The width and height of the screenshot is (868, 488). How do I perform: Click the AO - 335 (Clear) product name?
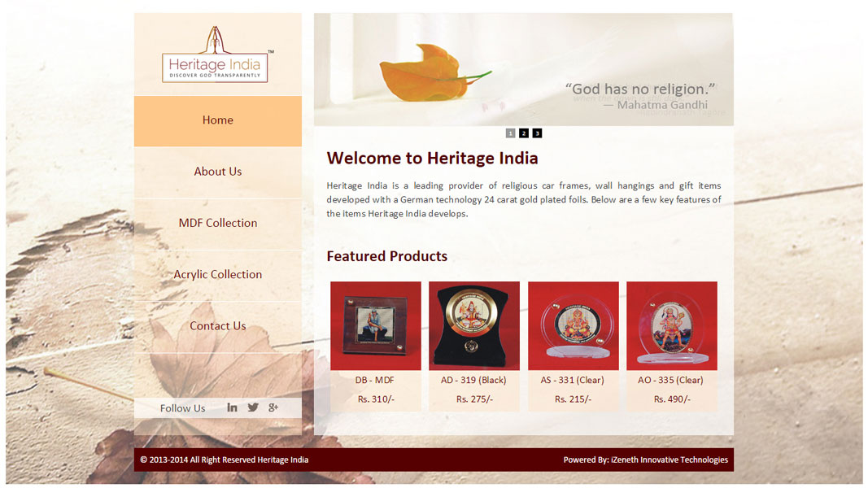click(x=670, y=380)
